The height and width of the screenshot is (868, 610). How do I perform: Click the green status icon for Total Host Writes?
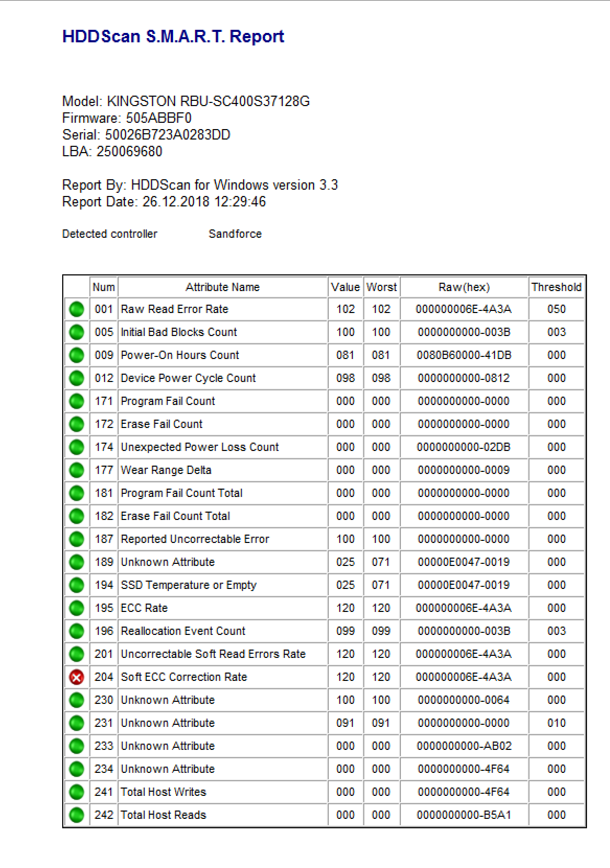(x=77, y=792)
